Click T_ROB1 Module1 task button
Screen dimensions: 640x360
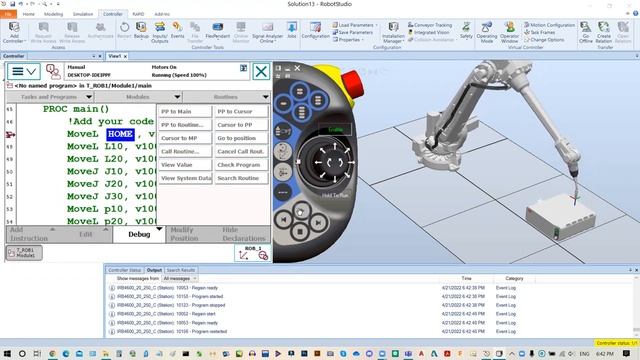coord(24,253)
